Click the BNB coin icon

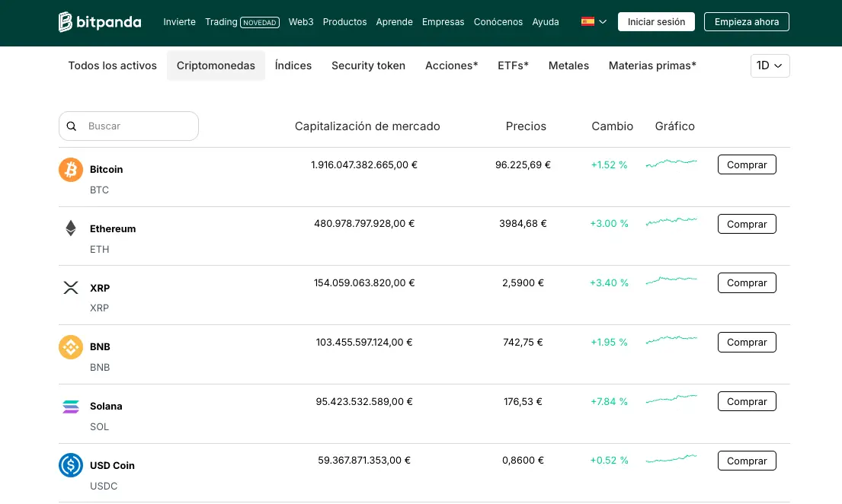coord(71,346)
